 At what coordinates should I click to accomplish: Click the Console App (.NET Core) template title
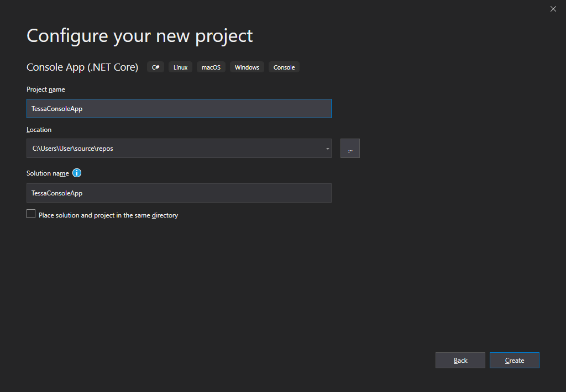pos(82,67)
